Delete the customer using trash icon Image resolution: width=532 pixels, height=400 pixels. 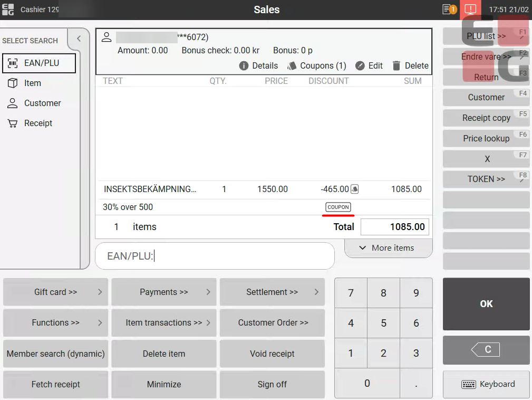click(396, 66)
